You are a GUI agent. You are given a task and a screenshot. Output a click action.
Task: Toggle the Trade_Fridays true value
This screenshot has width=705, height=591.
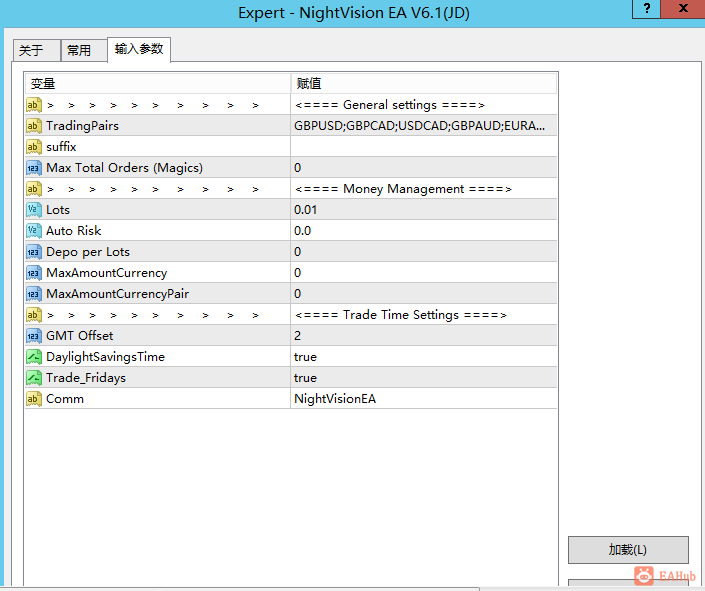424,378
